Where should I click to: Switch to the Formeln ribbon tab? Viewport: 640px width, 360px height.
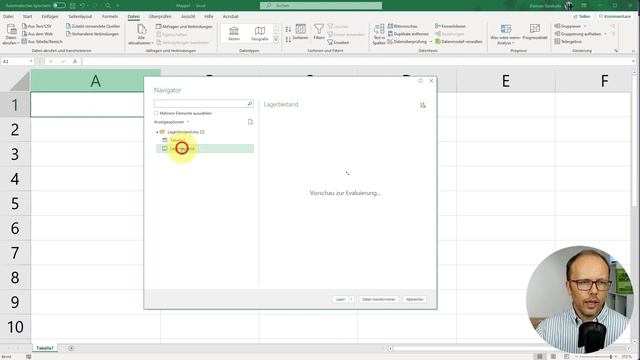click(x=110, y=16)
